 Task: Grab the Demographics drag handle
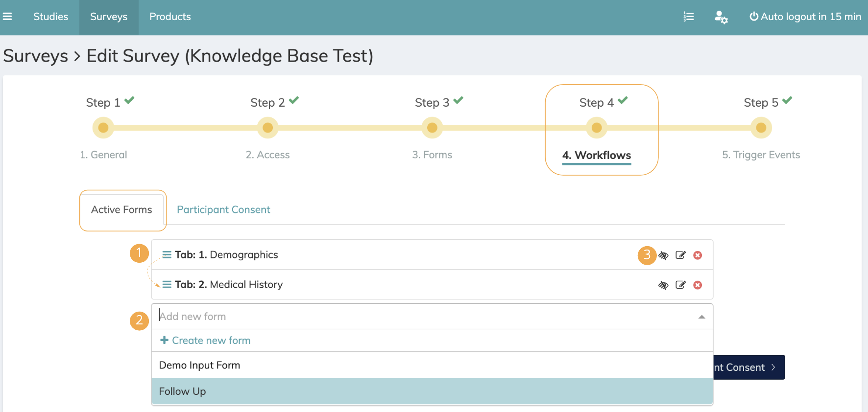tap(167, 255)
